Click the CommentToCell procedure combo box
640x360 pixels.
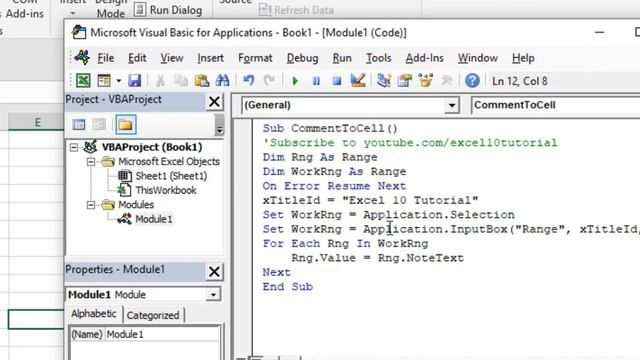coord(556,105)
